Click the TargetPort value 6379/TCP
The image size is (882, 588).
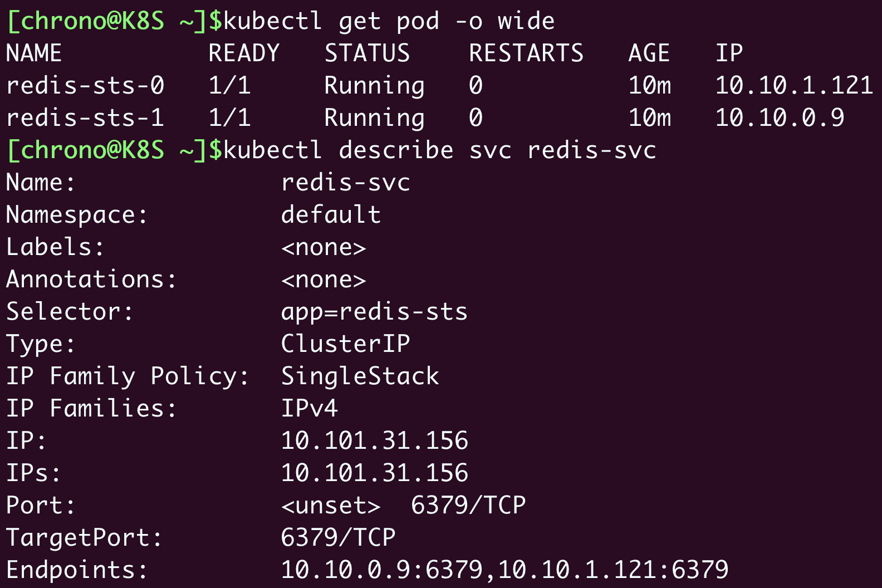(x=338, y=538)
